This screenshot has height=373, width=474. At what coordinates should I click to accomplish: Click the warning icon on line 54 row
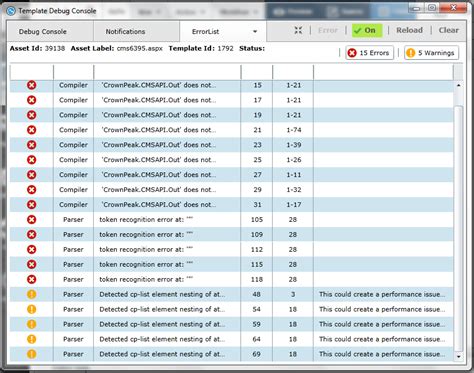pyautogui.click(x=32, y=309)
